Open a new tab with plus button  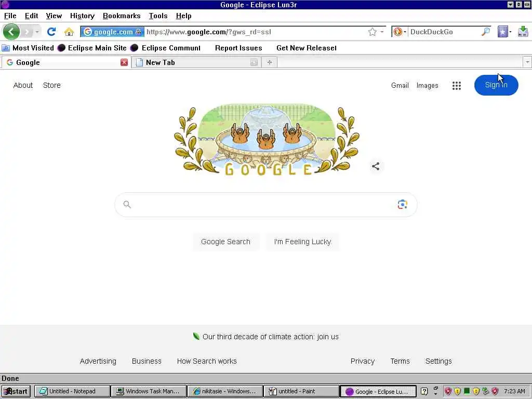coord(270,62)
